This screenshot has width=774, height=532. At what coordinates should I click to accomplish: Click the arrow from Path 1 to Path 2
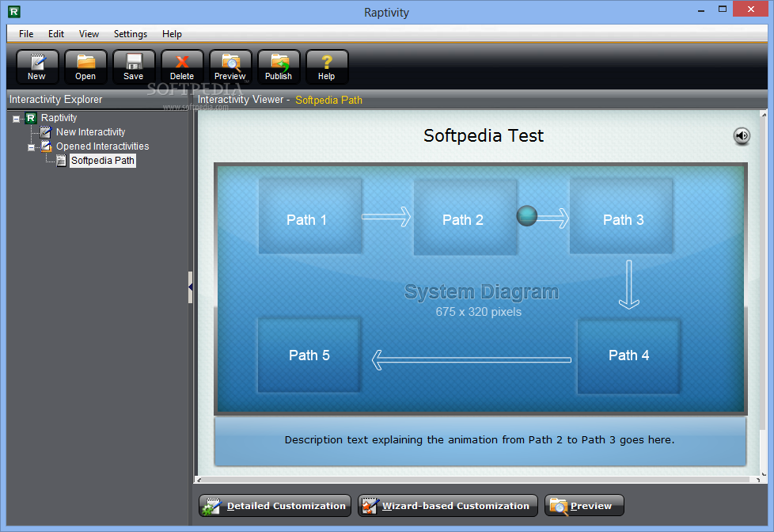(x=386, y=217)
